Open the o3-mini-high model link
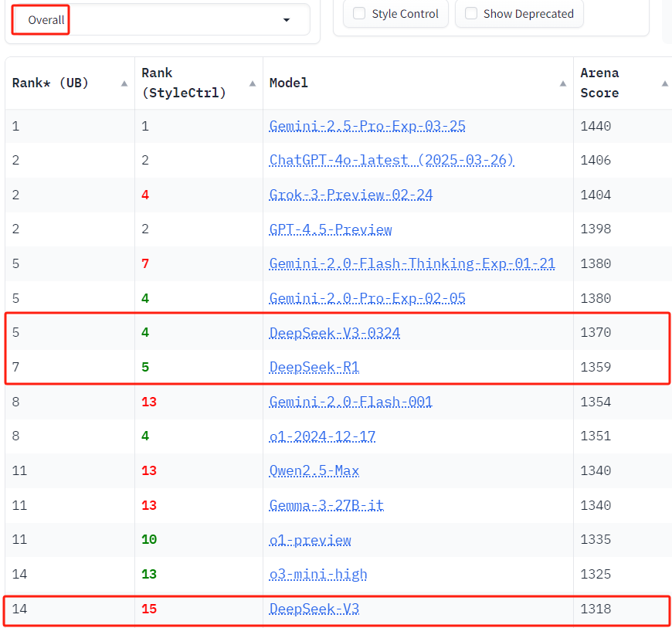 tap(318, 575)
